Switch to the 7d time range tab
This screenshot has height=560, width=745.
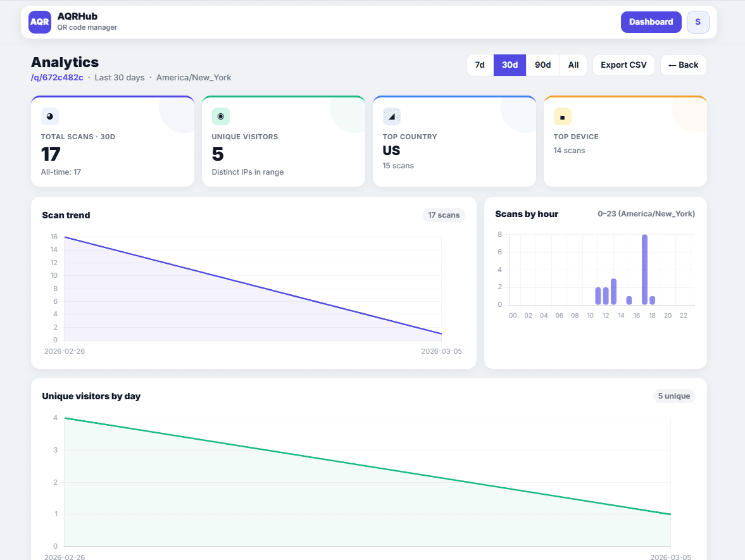coord(480,65)
